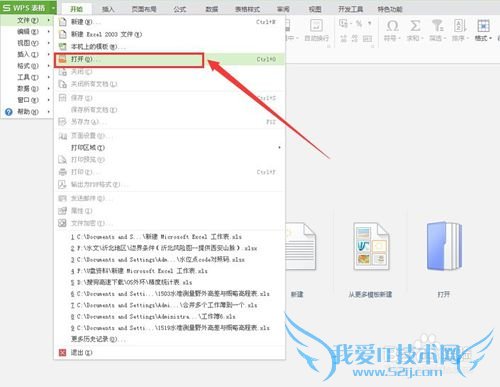
Task: Click the blue 打开 folder thumbnail
Action: [444, 246]
